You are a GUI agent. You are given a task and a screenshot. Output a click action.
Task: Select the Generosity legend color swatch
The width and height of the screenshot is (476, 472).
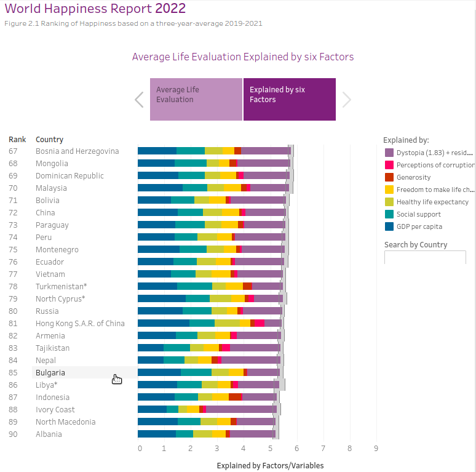tap(389, 177)
